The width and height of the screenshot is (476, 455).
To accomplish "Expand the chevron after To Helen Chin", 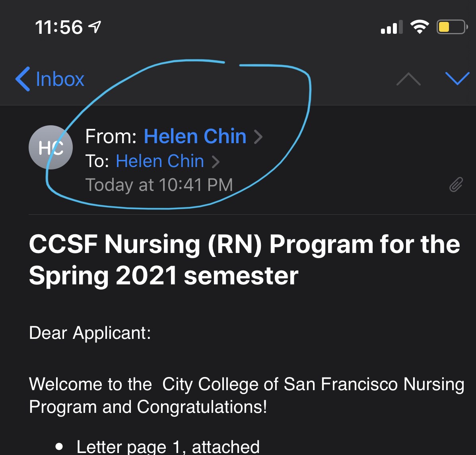I will tap(216, 161).
